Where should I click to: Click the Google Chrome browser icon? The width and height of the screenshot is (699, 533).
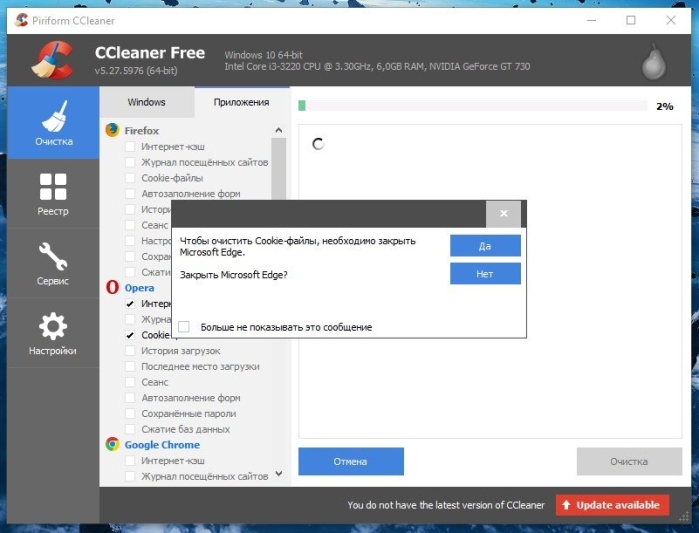[112, 444]
